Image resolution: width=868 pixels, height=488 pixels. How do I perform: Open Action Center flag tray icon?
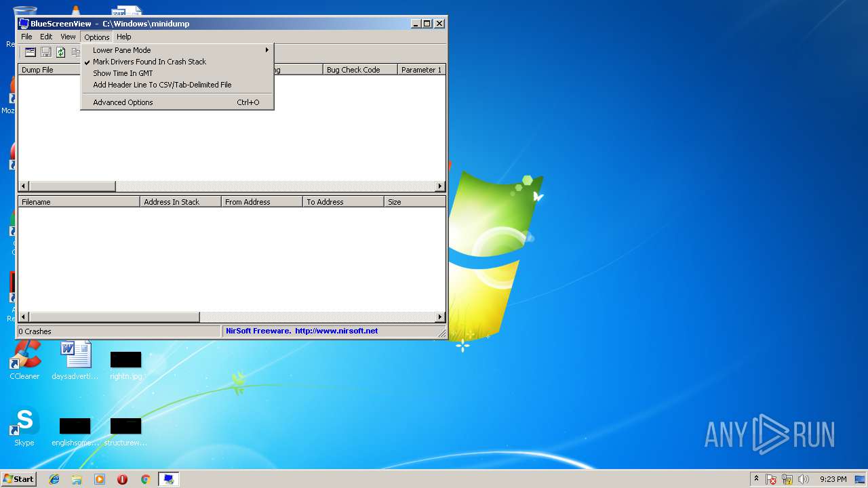(771, 479)
